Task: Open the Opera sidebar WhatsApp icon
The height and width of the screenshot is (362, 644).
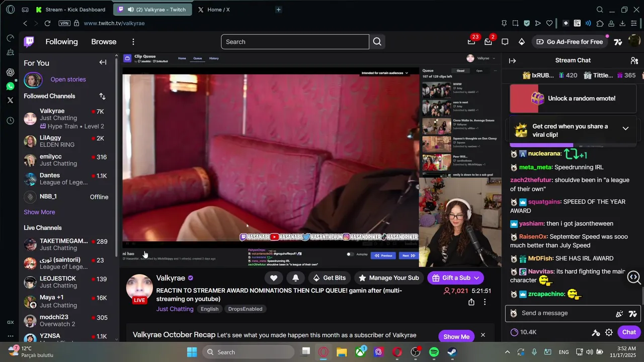Action: coord(10,86)
